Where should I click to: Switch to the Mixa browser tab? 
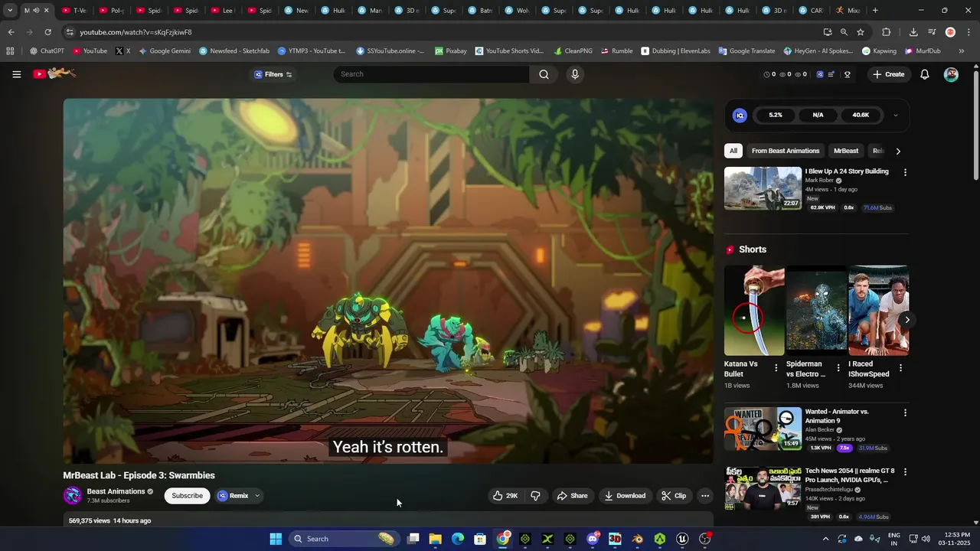(x=848, y=11)
